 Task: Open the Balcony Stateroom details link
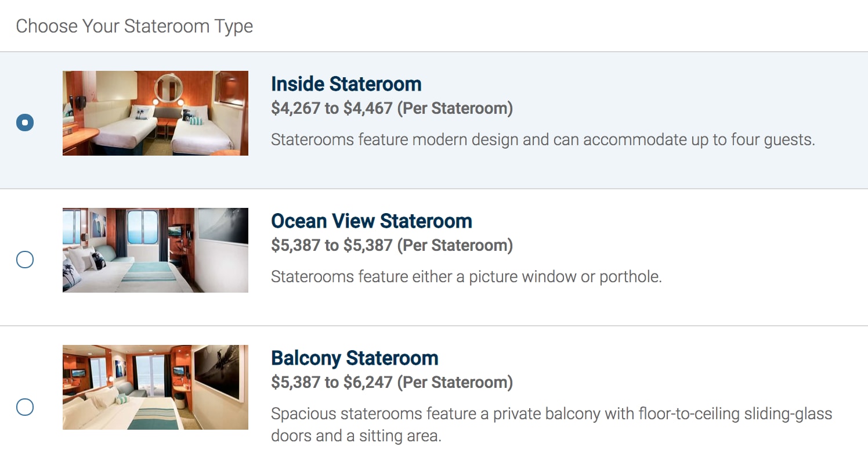[x=355, y=358]
